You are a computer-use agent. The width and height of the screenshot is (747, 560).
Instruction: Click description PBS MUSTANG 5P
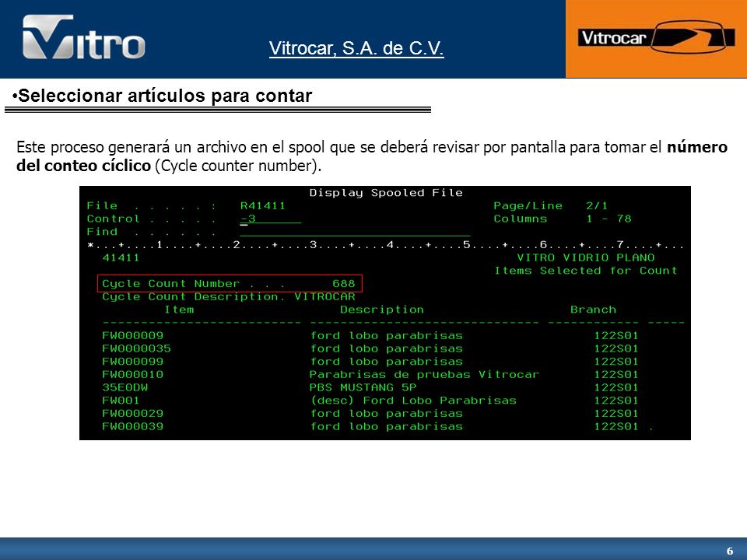(363, 387)
